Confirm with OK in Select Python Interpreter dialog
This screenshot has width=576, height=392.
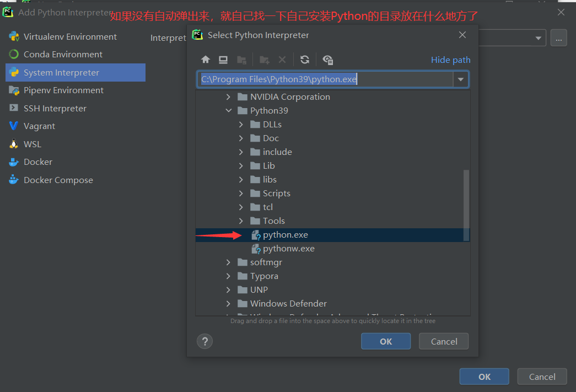(386, 341)
